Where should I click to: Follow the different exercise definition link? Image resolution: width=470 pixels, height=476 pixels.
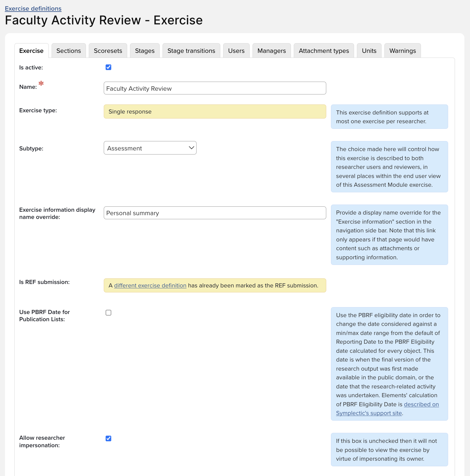click(x=150, y=286)
